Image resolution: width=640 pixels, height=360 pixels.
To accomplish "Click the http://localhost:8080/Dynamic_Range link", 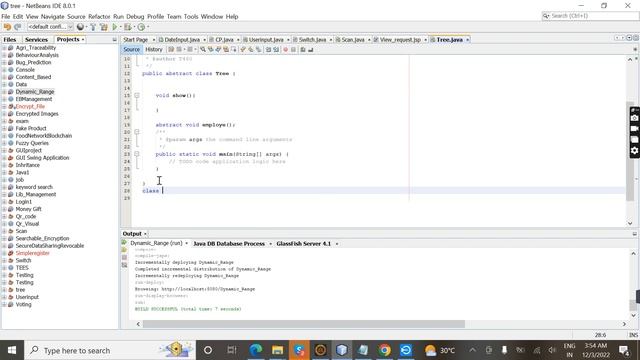I will point(208,289).
